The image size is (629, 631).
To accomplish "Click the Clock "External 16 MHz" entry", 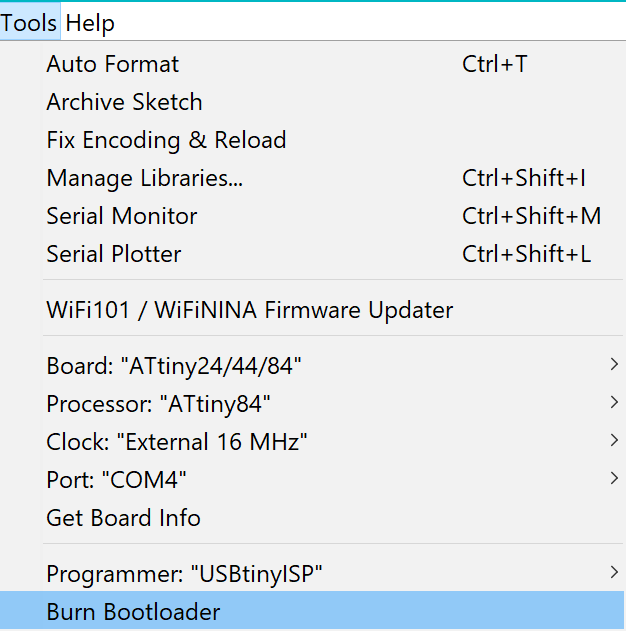I will pos(177,443).
